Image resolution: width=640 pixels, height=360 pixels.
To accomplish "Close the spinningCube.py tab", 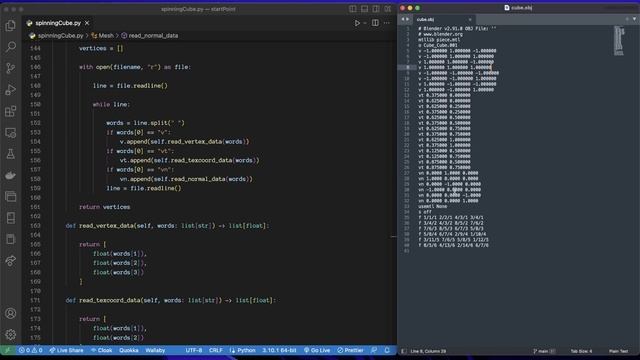I will 87,23.
